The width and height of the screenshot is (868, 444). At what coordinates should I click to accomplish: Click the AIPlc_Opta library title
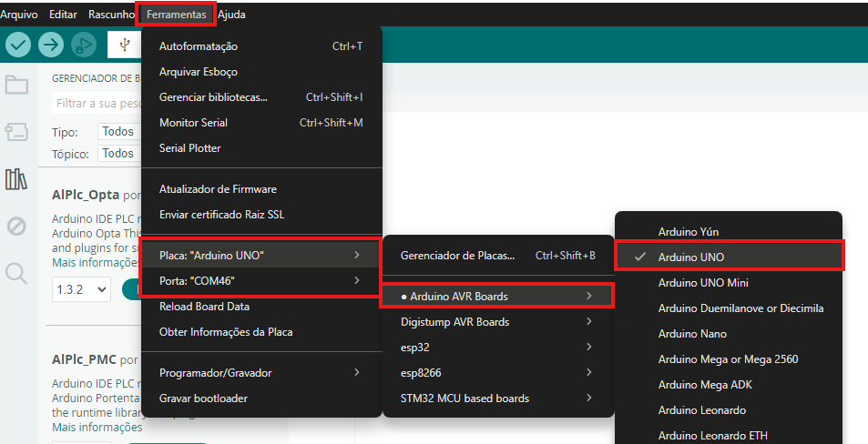click(x=86, y=195)
